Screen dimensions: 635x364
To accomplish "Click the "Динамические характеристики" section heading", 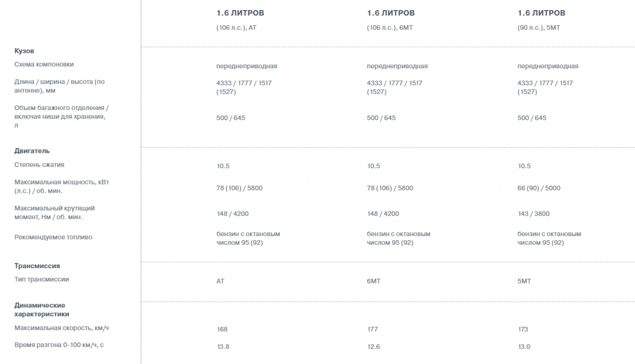I will (40, 310).
